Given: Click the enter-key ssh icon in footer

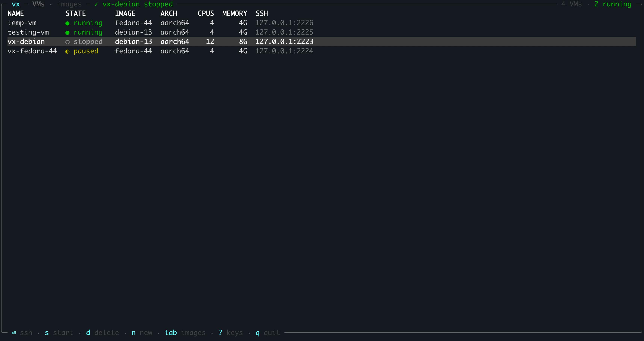Looking at the screenshot, I should point(14,333).
